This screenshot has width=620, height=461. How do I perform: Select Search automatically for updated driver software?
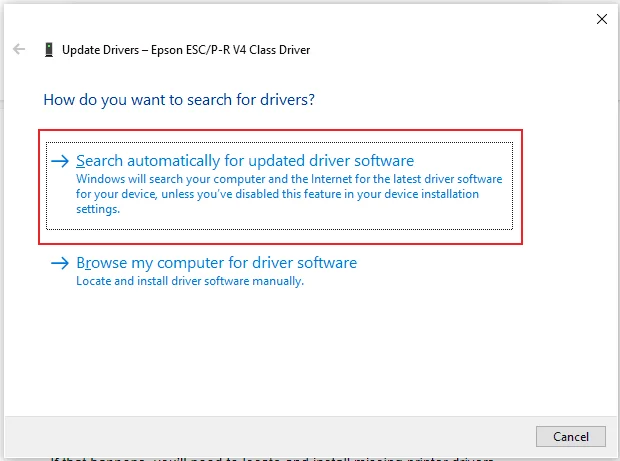[x=279, y=185]
